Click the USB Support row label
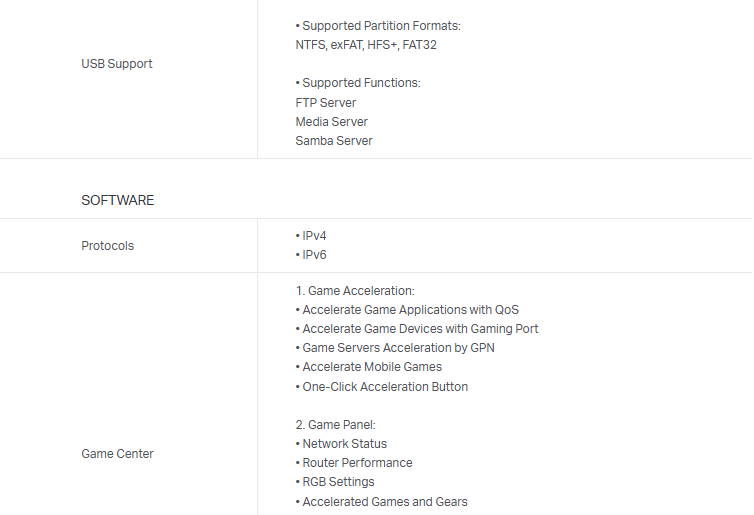The width and height of the screenshot is (754, 515). point(117,64)
